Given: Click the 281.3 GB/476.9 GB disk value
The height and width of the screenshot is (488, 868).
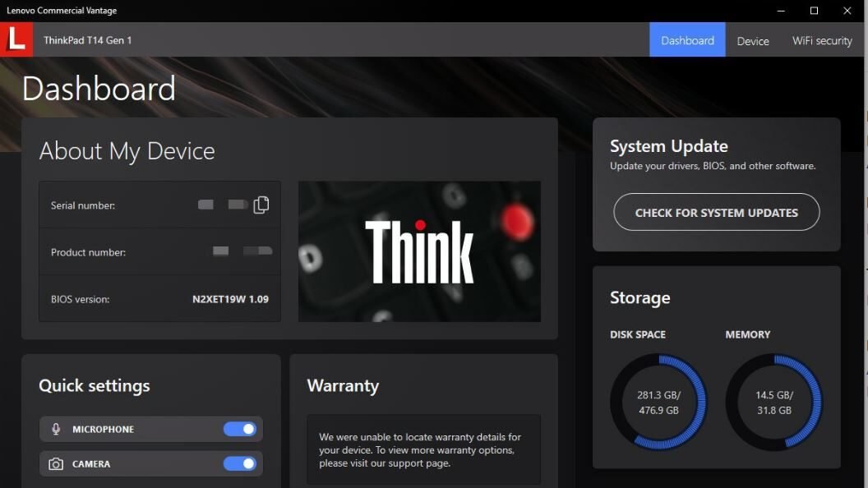Looking at the screenshot, I should [x=658, y=403].
